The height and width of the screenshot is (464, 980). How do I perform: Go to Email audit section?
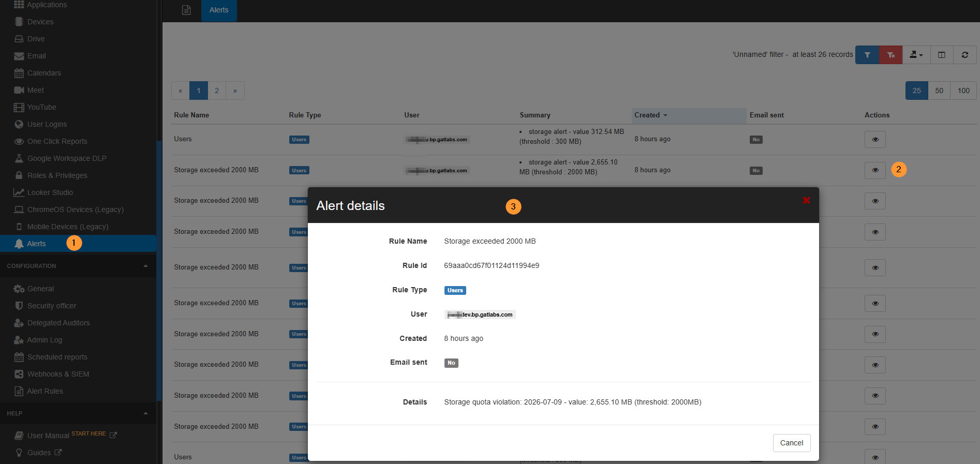point(36,56)
